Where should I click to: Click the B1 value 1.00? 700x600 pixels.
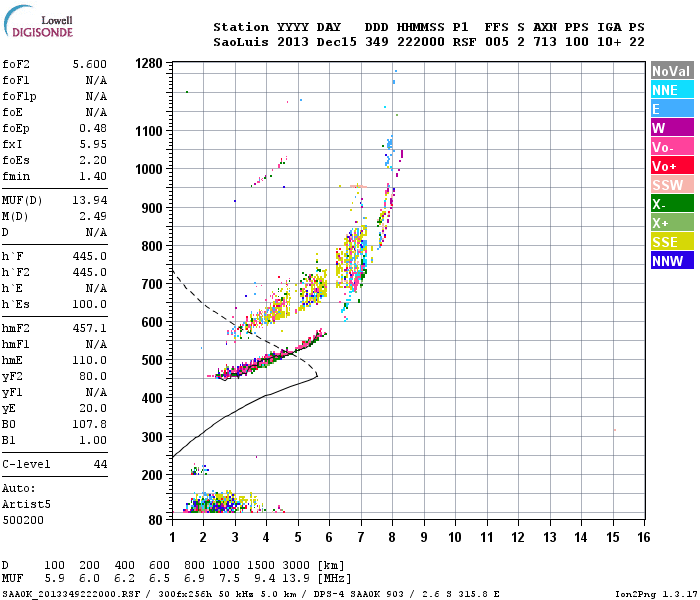[93, 440]
